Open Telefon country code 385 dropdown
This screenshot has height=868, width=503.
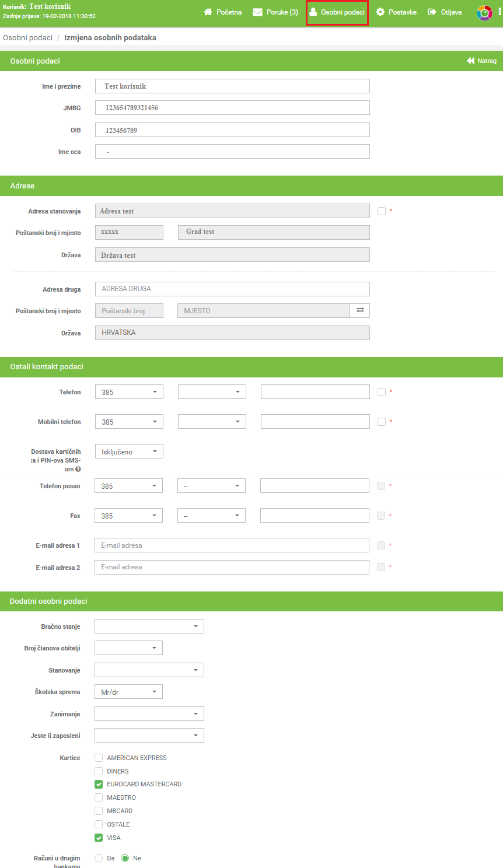coord(129,392)
